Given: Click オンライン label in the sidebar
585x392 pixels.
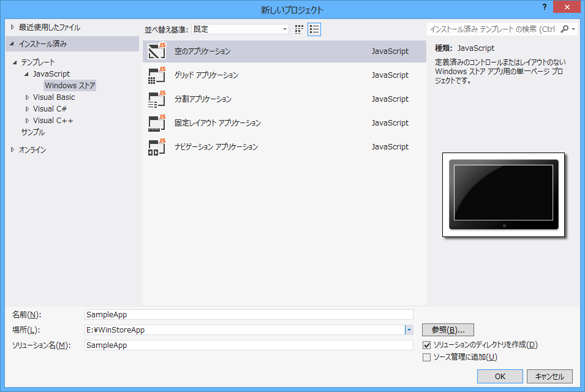Looking at the screenshot, I should [x=32, y=149].
